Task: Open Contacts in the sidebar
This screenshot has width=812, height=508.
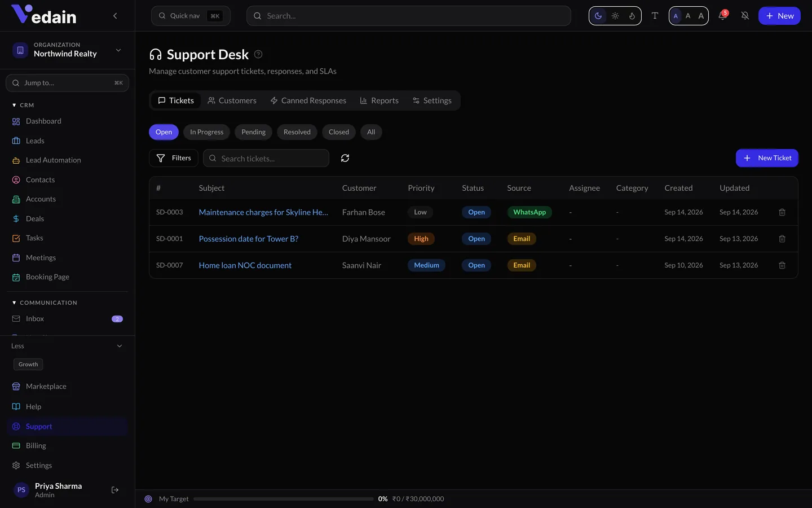Action: [x=67, y=179]
